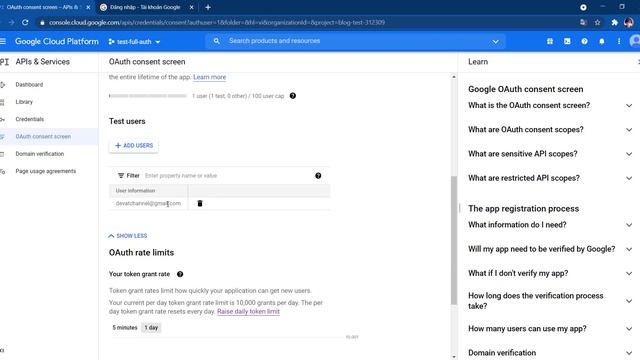Select the 1 day chart range
Image resolution: width=640 pixels, height=360 pixels.
[151, 328]
